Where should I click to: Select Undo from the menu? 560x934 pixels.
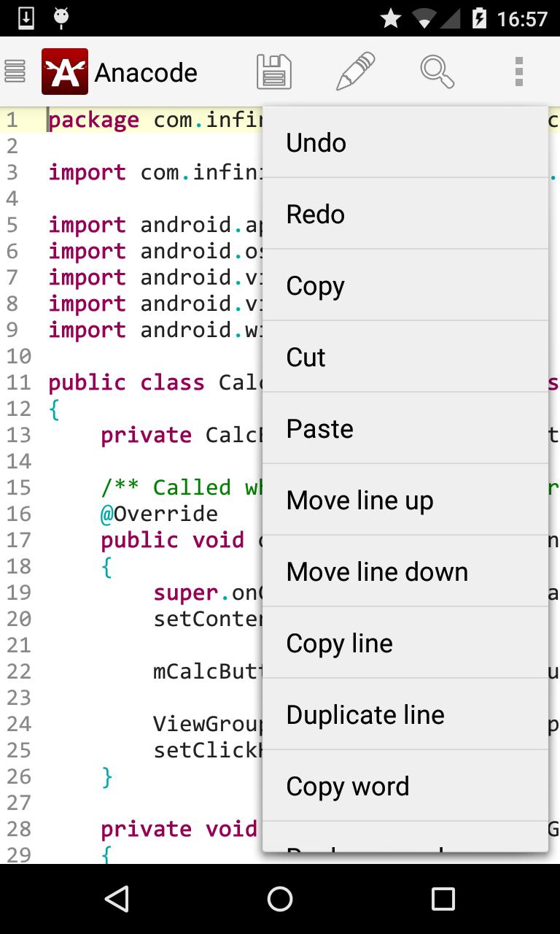tap(405, 143)
